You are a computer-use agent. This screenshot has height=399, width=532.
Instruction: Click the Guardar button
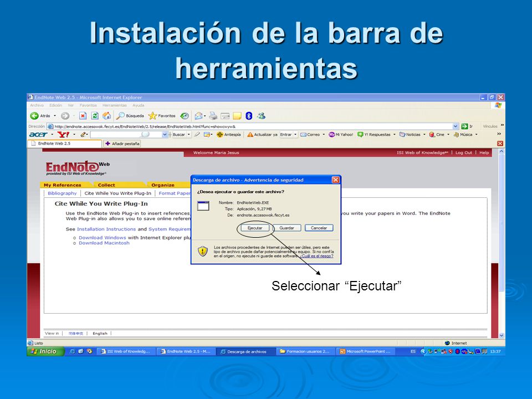[x=287, y=228]
